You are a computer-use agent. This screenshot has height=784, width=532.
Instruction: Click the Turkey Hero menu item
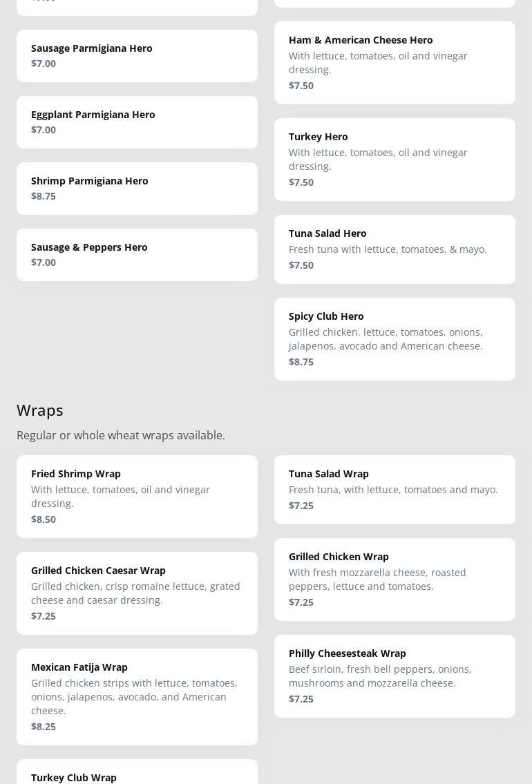coord(395,160)
